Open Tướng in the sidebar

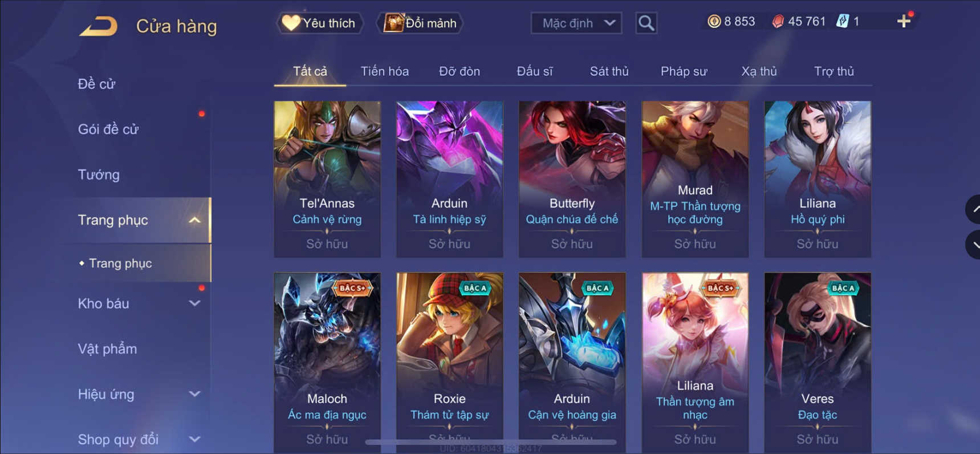[x=99, y=175]
